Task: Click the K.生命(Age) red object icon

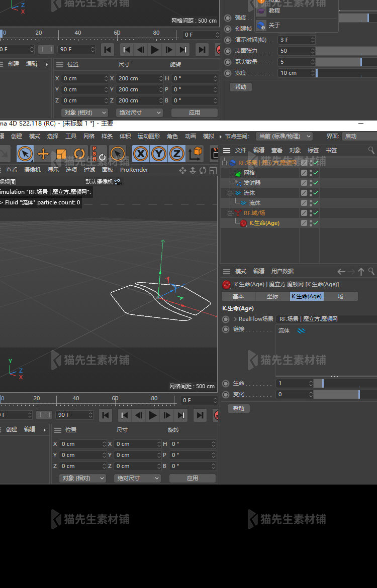Action: pos(243,223)
